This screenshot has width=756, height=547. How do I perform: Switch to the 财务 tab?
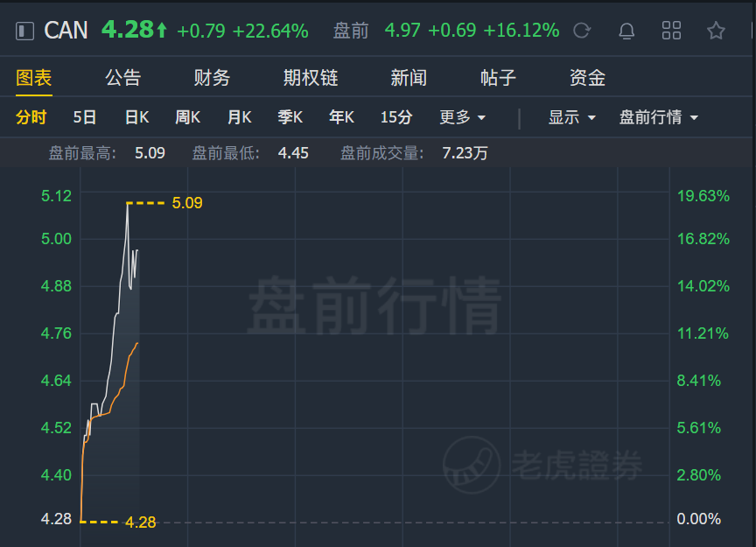point(212,78)
